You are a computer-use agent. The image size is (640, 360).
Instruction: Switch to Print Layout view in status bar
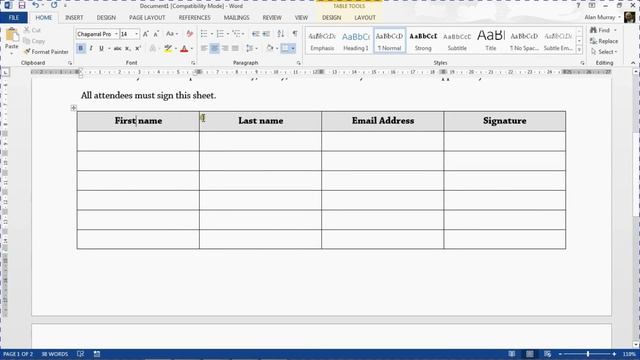(x=529, y=354)
